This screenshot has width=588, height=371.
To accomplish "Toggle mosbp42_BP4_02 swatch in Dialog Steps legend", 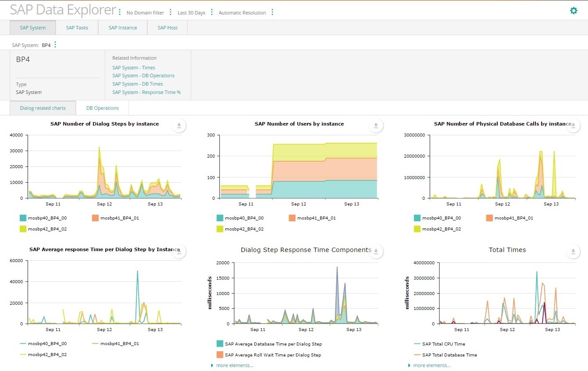I will [x=23, y=229].
